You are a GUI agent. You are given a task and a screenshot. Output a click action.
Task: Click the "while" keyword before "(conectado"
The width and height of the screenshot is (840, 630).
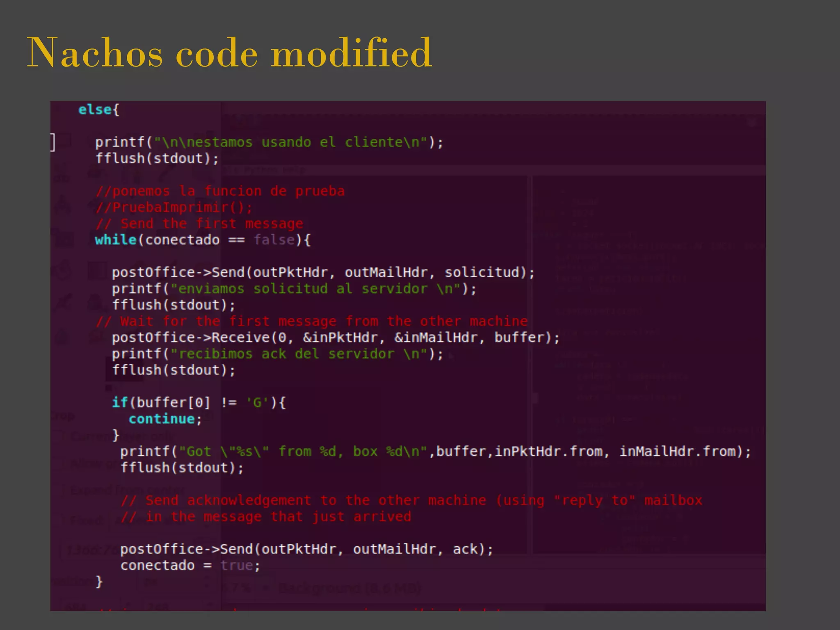(116, 240)
